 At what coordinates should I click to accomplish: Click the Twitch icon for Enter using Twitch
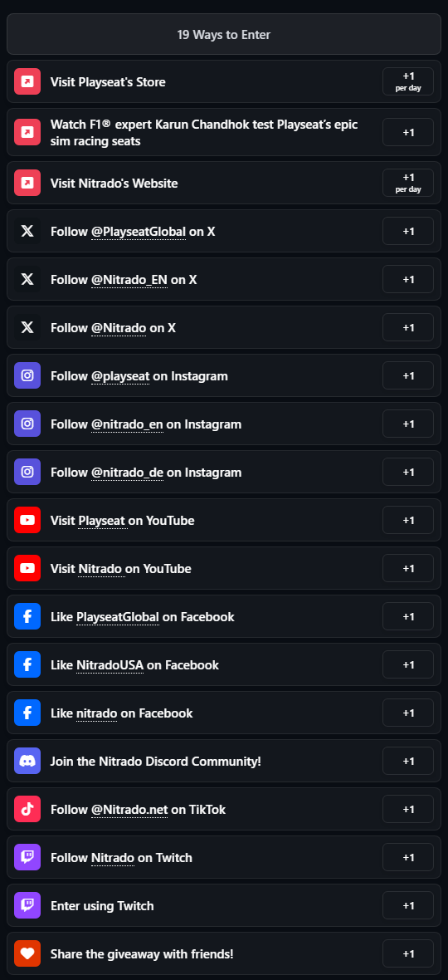coord(27,905)
